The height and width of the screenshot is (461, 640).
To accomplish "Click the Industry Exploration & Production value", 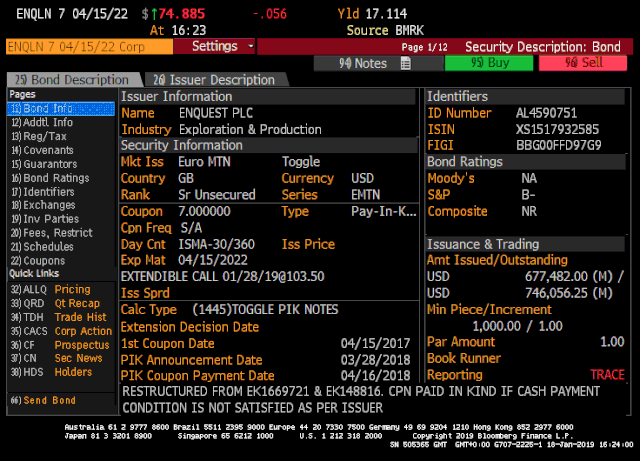I will pos(250,129).
